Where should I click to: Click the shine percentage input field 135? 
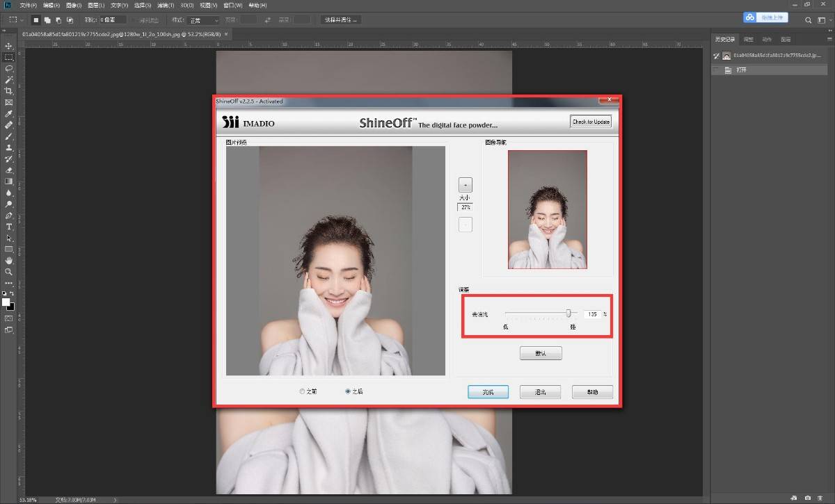point(592,314)
